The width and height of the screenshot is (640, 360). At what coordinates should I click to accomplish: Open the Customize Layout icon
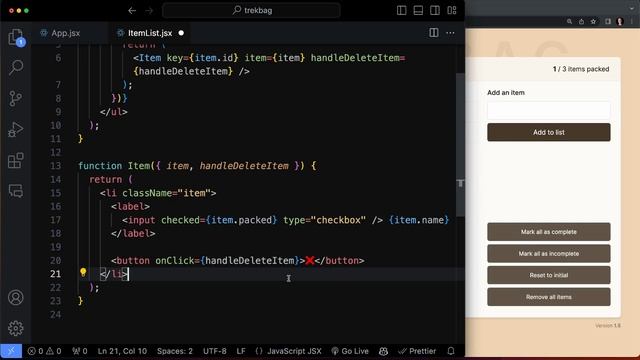point(452,11)
